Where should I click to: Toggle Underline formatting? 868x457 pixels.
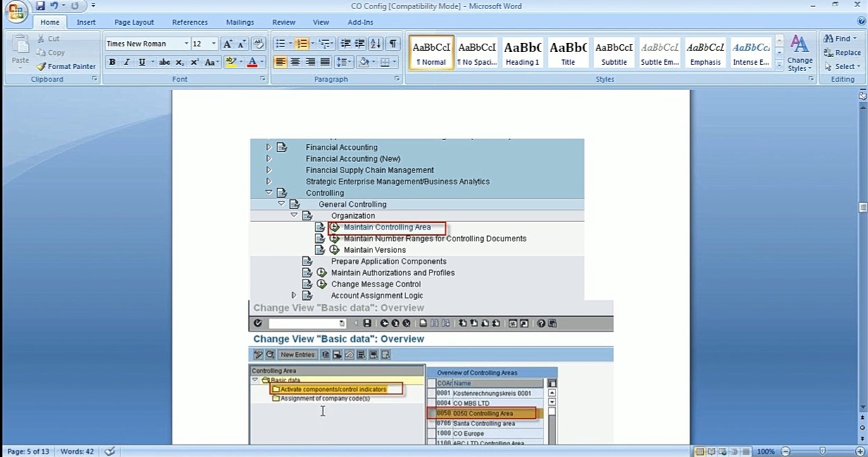(141, 62)
